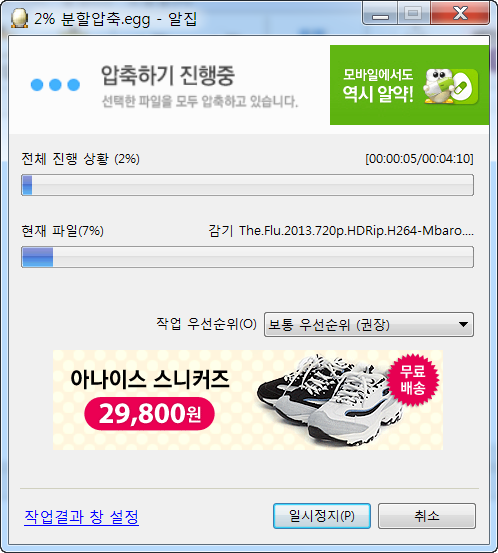Click the green 모바일에서도 역시 알약 banner text
The image size is (498, 553).
point(378,86)
